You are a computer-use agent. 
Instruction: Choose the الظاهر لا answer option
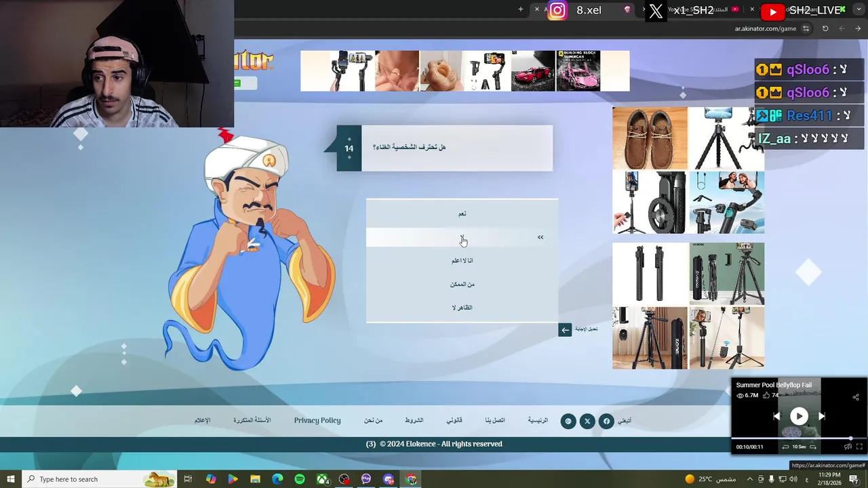click(x=462, y=308)
